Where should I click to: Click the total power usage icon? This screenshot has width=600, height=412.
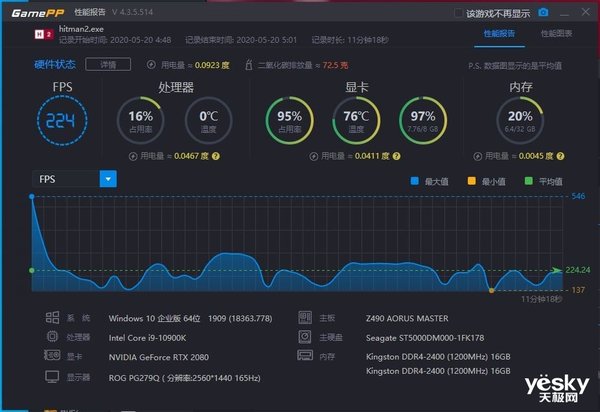coord(151,65)
